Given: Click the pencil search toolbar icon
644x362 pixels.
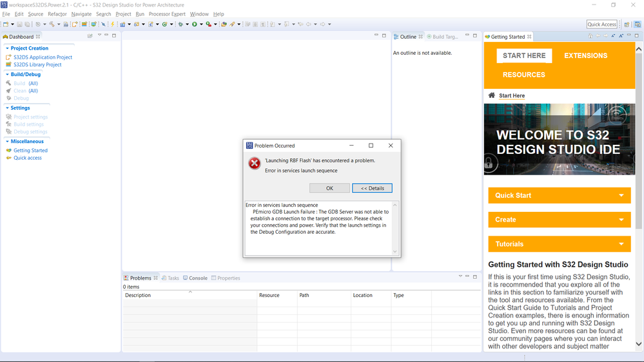Looking at the screenshot, I should [x=233, y=24].
